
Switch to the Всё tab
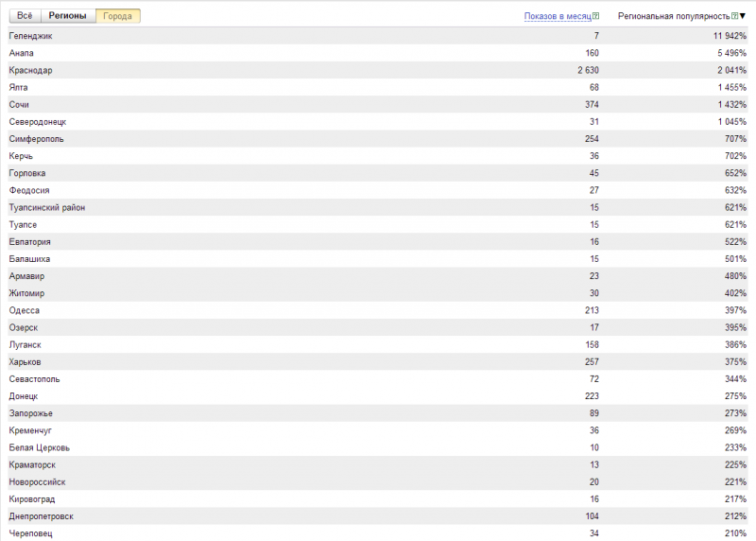(x=25, y=16)
